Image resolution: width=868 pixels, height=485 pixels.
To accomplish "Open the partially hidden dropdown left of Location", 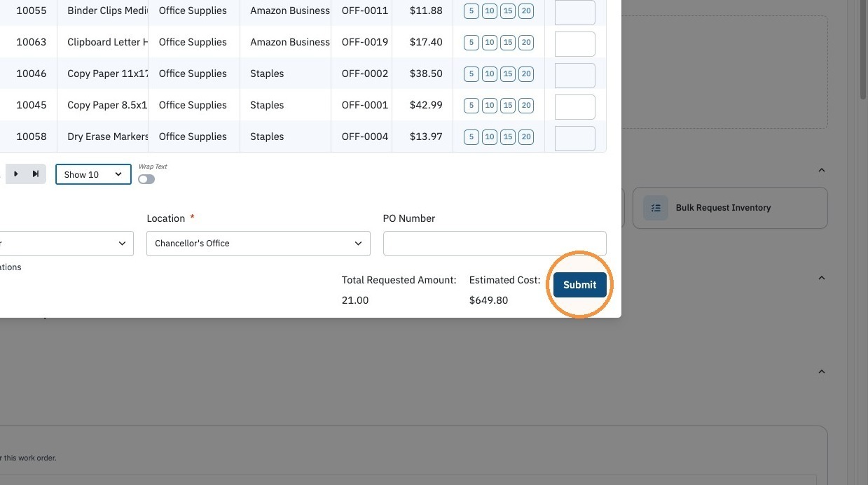I will tap(67, 244).
